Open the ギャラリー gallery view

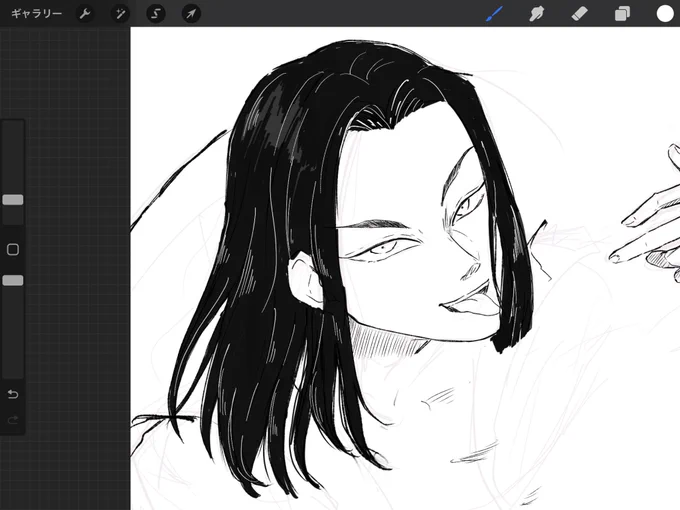pos(36,13)
